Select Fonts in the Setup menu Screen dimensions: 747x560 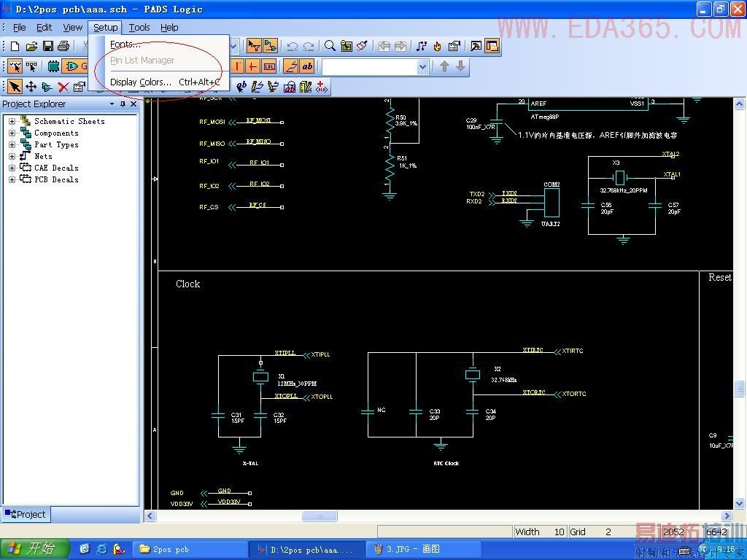tap(125, 44)
